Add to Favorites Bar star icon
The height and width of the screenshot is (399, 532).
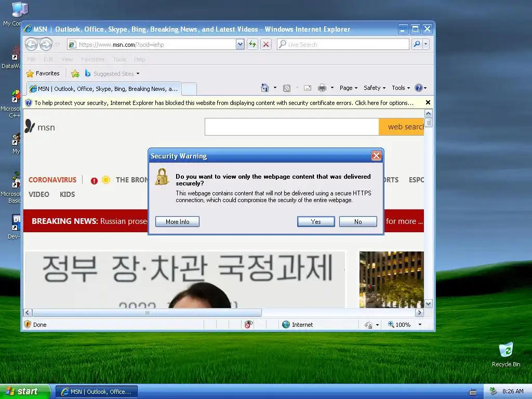click(75, 73)
